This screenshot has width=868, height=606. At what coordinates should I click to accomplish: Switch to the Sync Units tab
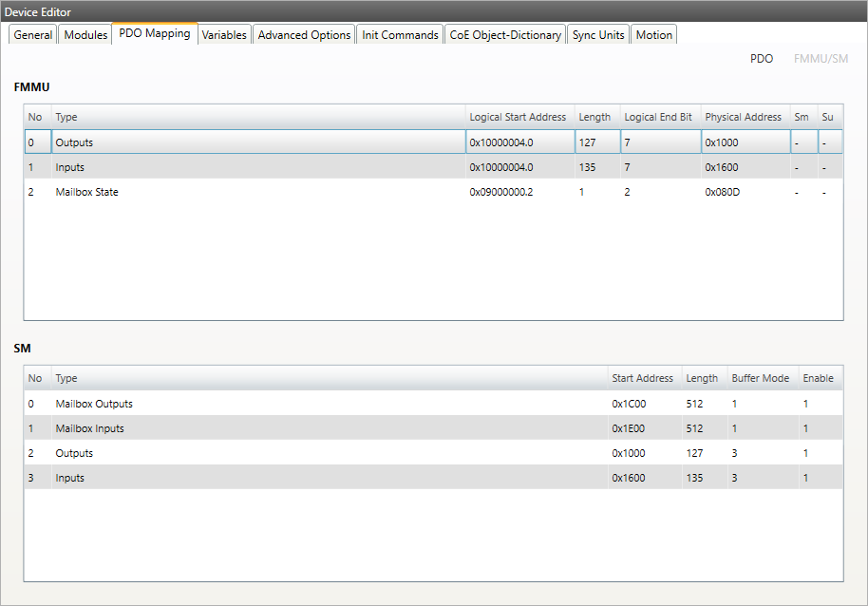click(598, 35)
